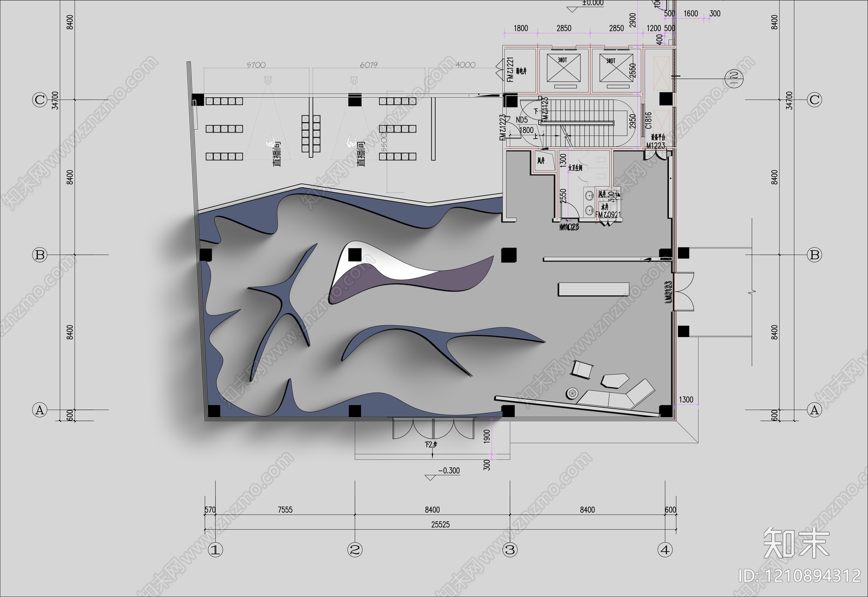Click the 6079 dimension above the studio
Image resolution: width=868 pixels, height=597 pixels.
pyautogui.click(x=368, y=65)
